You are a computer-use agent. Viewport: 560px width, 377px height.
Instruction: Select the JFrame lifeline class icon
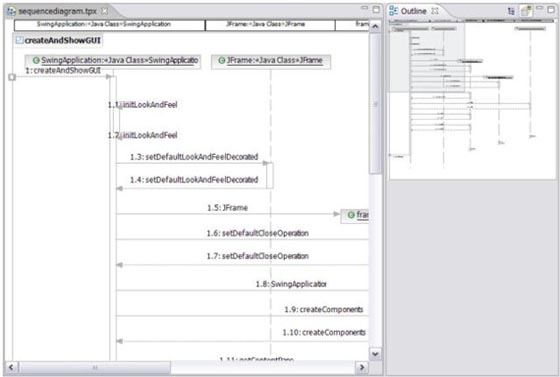tap(222, 60)
